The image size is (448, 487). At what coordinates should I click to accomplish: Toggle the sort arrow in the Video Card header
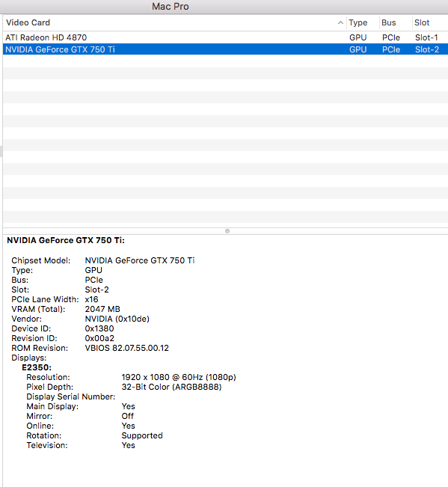pos(340,22)
